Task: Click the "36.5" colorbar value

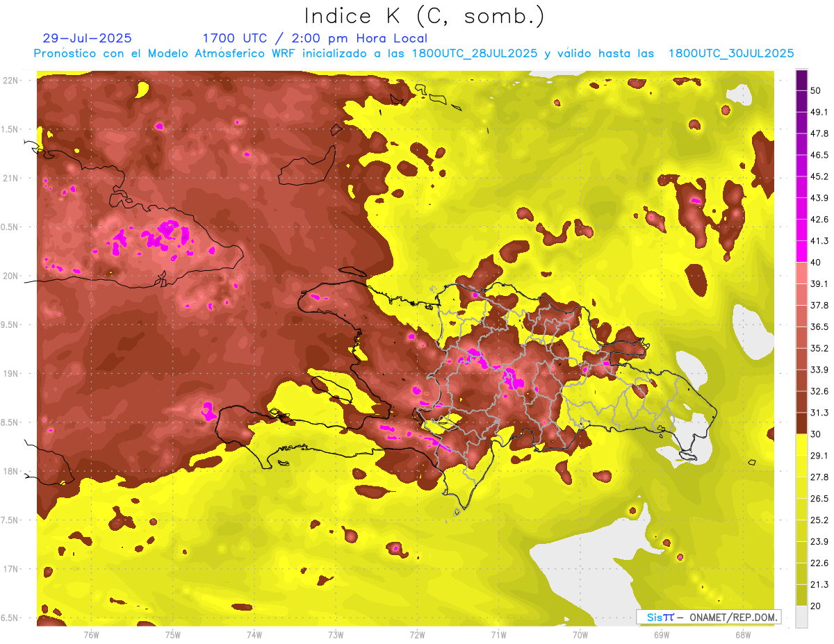Action: [x=819, y=327]
